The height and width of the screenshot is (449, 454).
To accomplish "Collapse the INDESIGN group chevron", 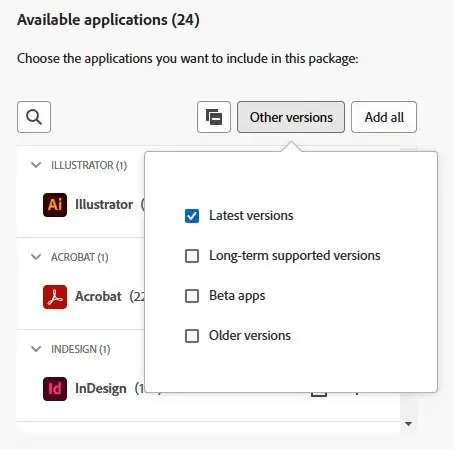I will (x=36, y=349).
